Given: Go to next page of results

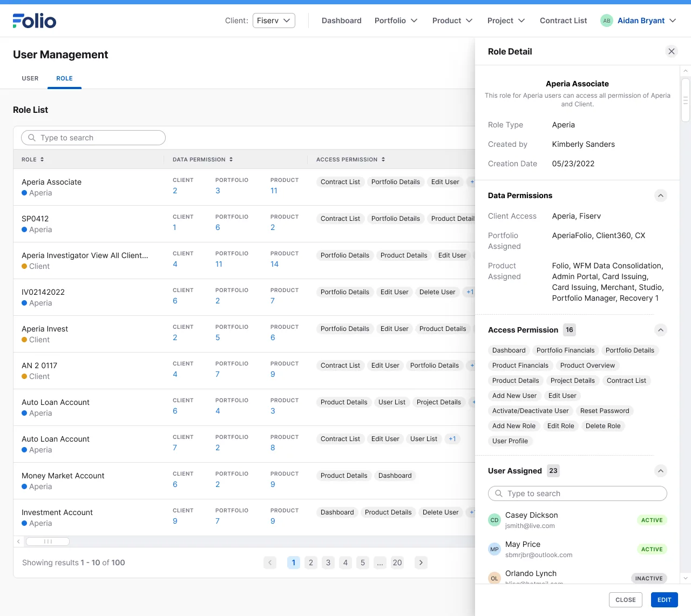Looking at the screenshot, I should pos(421,563).
